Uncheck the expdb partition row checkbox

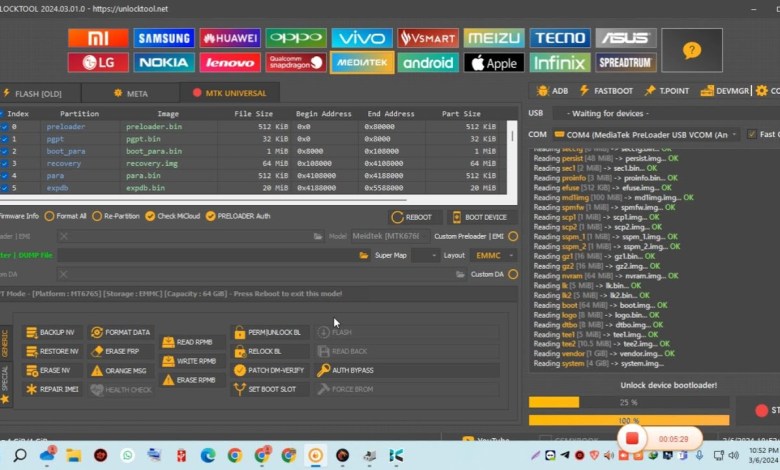[x=4, y=188]
